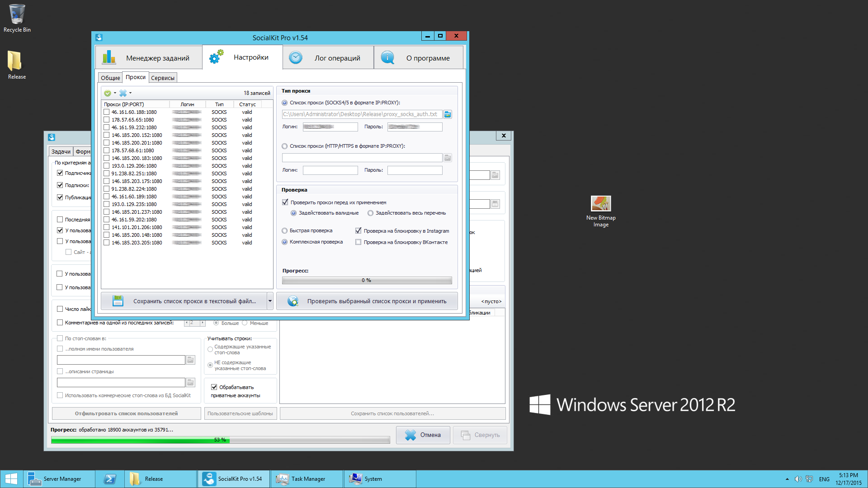
Task: Open 'О программе' tab
Action: [419, 58]
